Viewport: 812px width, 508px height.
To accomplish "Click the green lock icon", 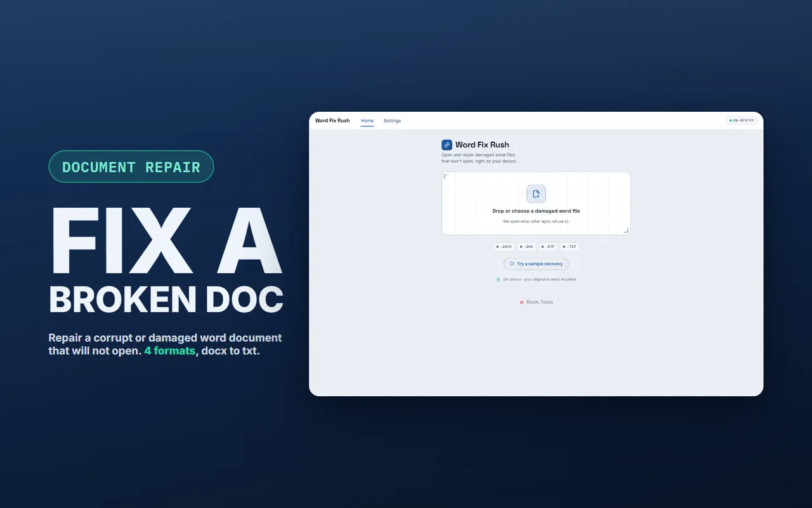I will click(x=499, y=279).
